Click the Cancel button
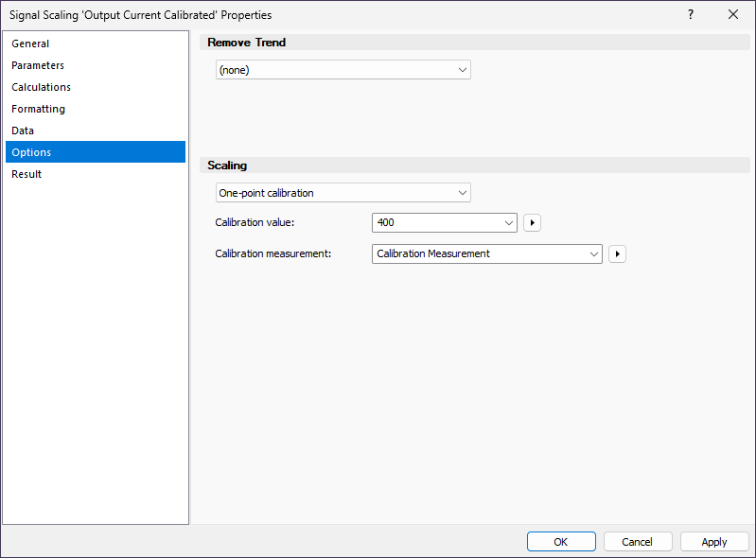The image size is (756, 558). 637,542
